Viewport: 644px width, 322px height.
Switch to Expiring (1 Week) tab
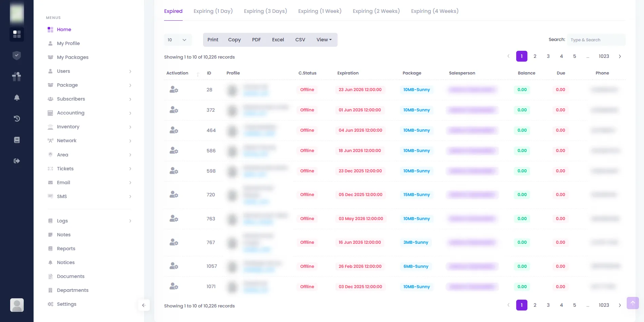(320, 11)
